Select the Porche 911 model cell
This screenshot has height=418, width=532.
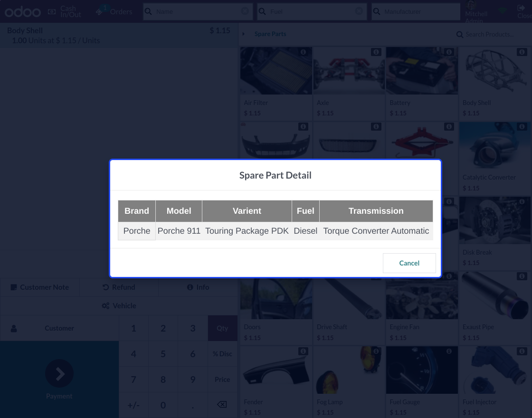pos(179,231)
